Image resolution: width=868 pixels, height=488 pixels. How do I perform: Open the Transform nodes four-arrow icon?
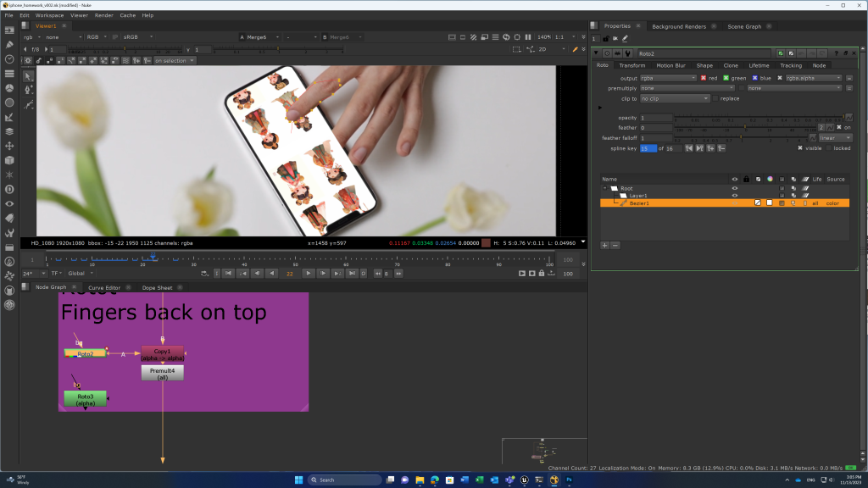[x=9, y=146]
